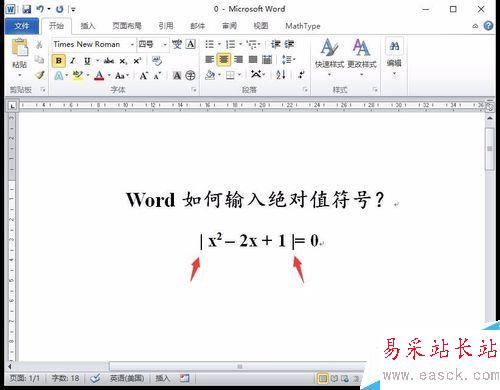Open the Paragraph dialog launcher
500x390 pixels.
click(305, 89)
